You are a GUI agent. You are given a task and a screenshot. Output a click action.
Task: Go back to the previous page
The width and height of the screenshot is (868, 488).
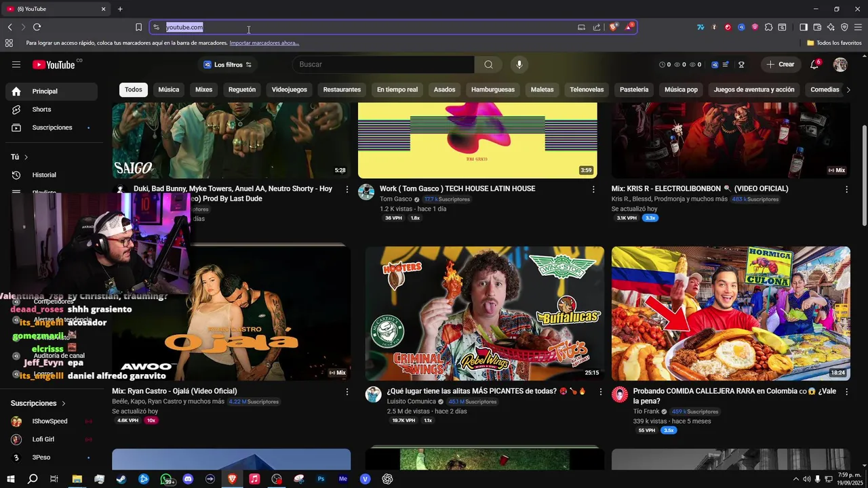pos(9,27)
